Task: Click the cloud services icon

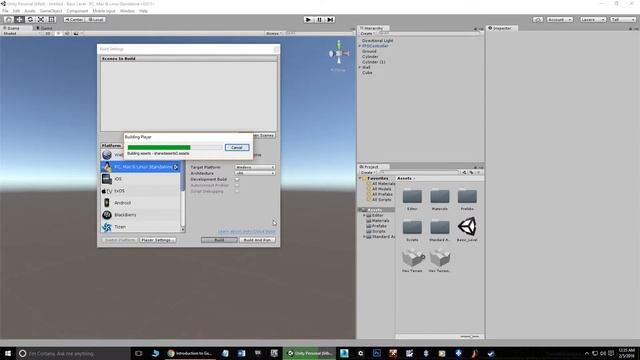Action: click(x=538, y=20)
